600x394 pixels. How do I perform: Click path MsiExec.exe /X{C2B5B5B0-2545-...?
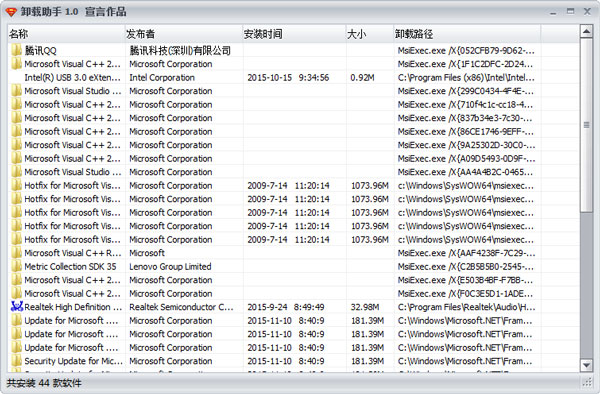click(x=466, y=266)
